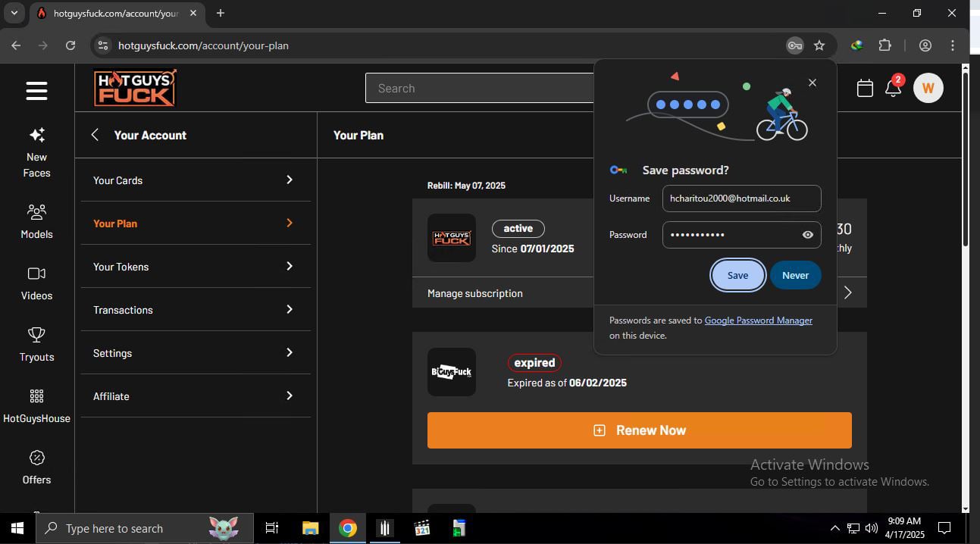980x544 pixels.
Task: Open a new browser tab
Action: click(x=221, y=13)
